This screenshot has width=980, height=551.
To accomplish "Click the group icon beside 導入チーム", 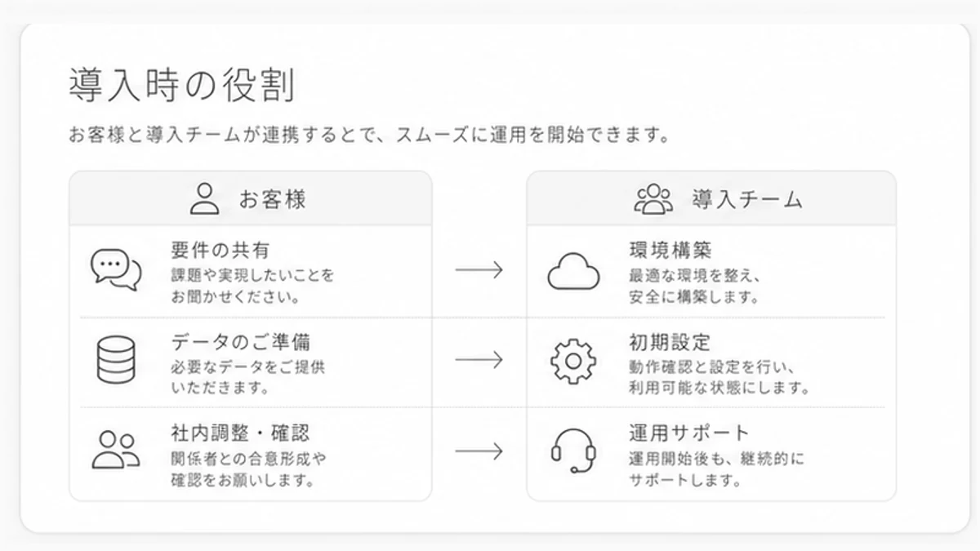I will click(x=653, y=199).
